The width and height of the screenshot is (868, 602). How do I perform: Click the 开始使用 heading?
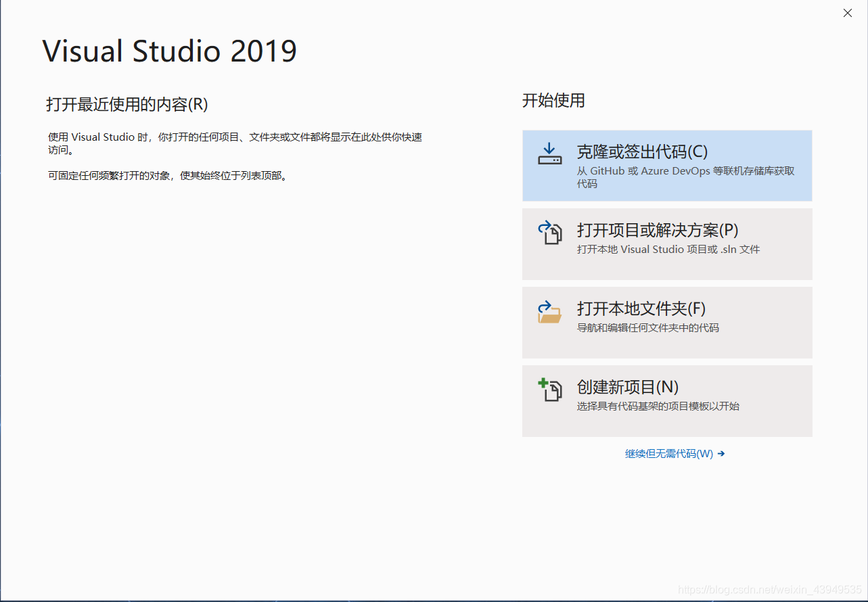553,101
